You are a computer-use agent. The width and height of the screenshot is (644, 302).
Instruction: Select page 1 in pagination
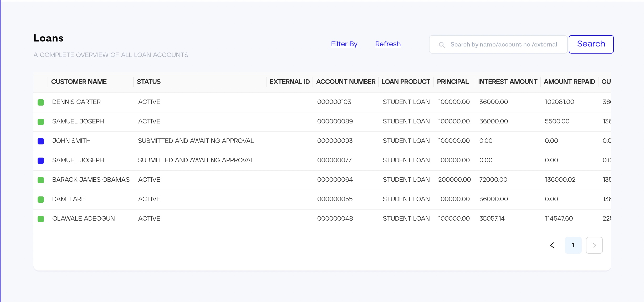click(573, 245)
